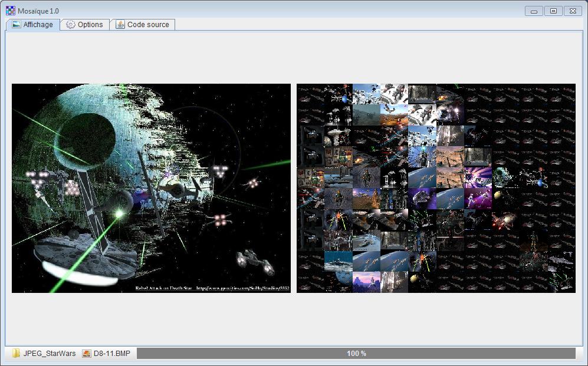Click the Mosaïque app icon in title bar
This screenshot has height=366, width=588.
[11, 11]
